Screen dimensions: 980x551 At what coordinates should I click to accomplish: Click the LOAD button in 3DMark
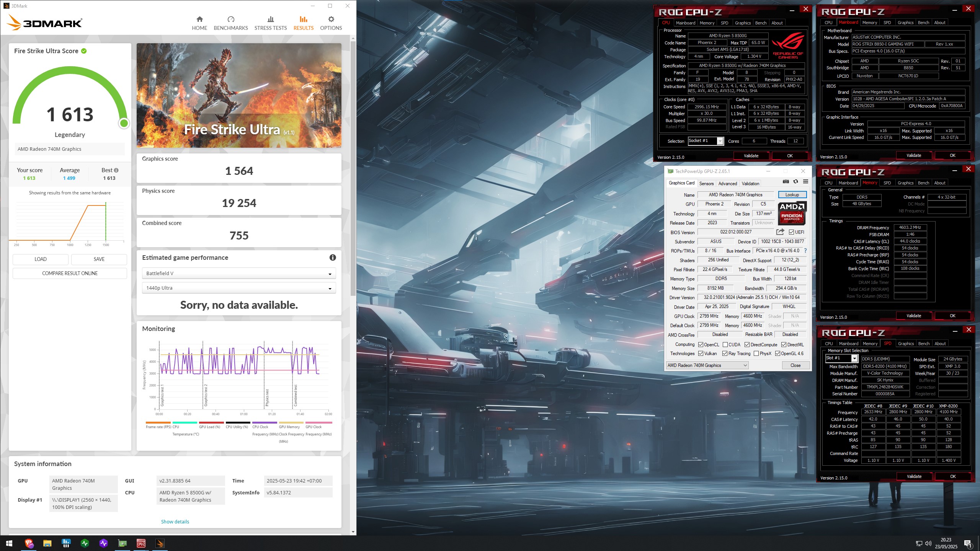41,259
